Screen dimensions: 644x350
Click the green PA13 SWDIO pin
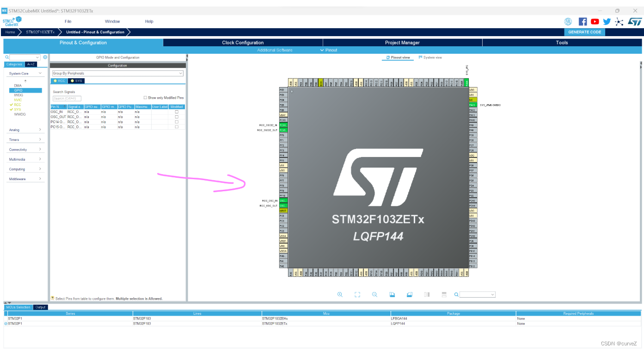click(x=472, y=105)
